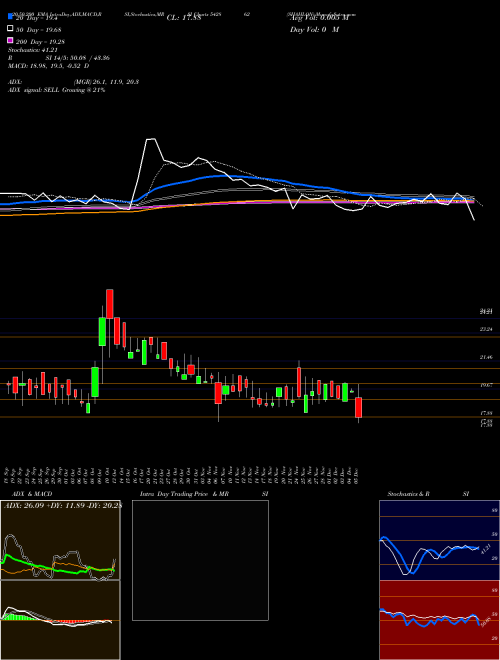Click the 'Stochastics & R' panel title

tap(409, 494)
